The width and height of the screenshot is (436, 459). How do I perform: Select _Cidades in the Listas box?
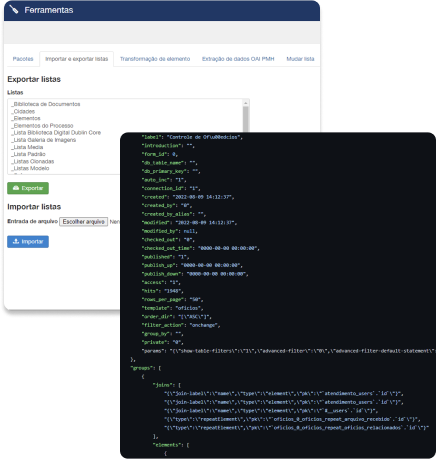23,111
